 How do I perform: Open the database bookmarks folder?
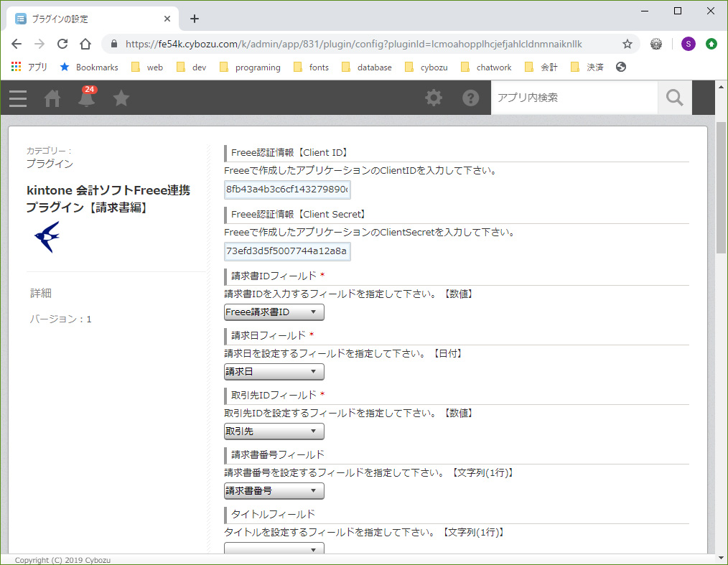367,67
